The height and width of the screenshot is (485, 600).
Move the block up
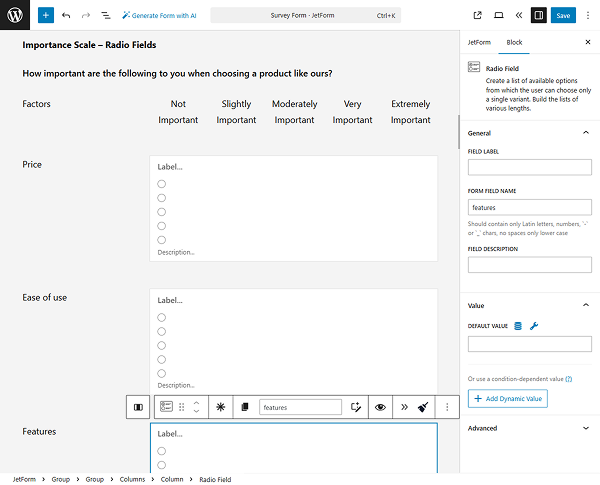tap(196, 403)
